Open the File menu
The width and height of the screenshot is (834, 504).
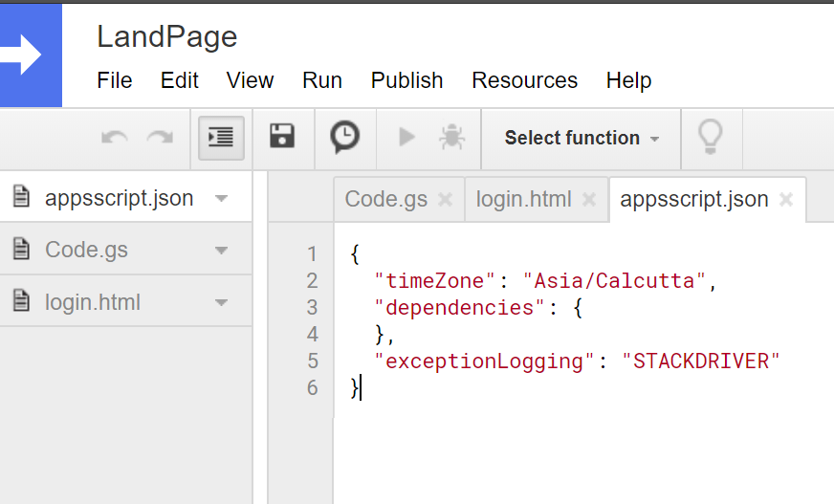[115, 80]
